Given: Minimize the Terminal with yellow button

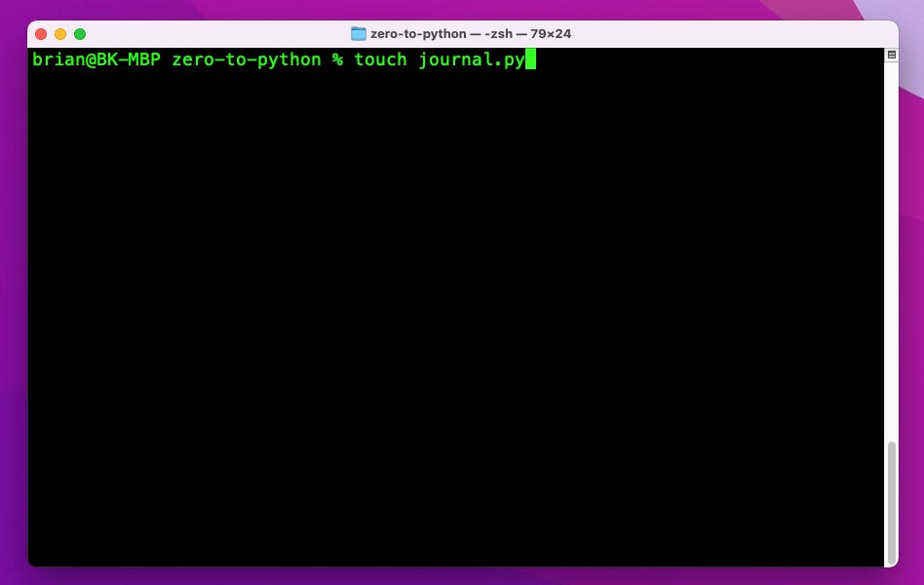Looking at the screenshot, I should (x=60, y=34).
